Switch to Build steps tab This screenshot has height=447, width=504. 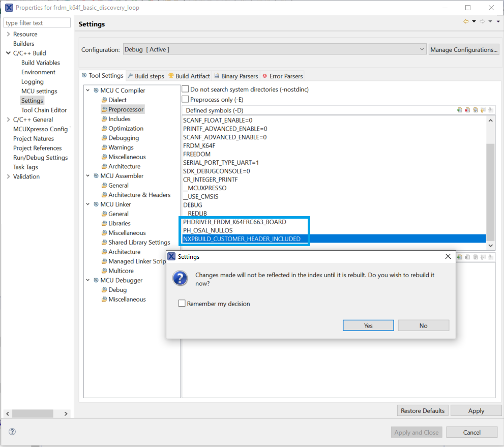146,76
